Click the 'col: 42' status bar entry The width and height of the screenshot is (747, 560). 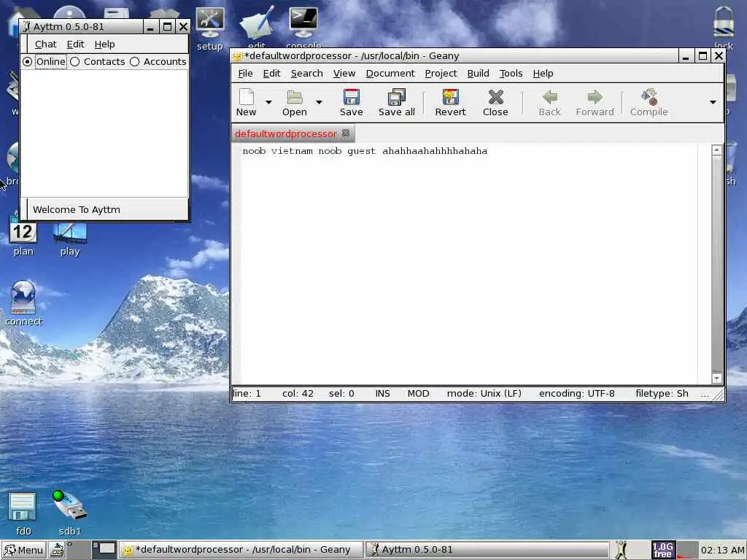298,394
